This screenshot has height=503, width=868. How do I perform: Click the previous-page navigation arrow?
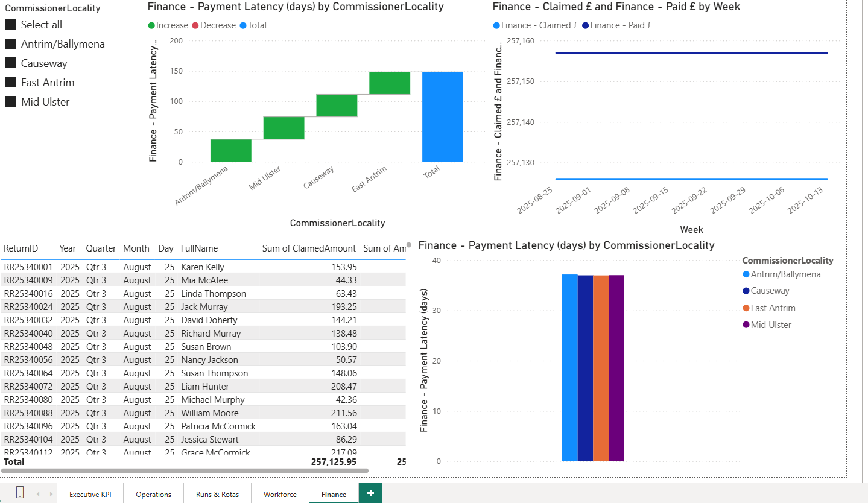(x=38, y=493)
